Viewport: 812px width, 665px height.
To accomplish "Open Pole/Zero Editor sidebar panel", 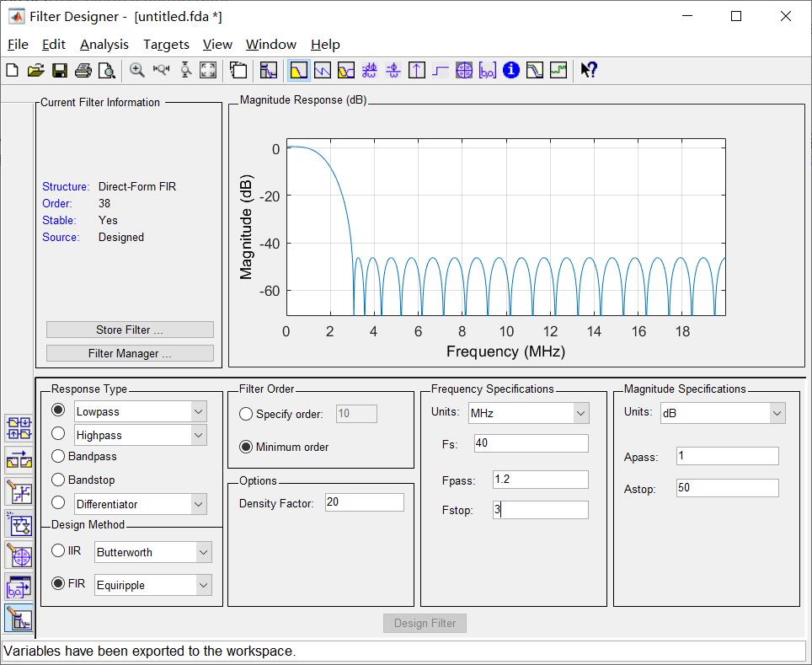I will pos(19,555).
